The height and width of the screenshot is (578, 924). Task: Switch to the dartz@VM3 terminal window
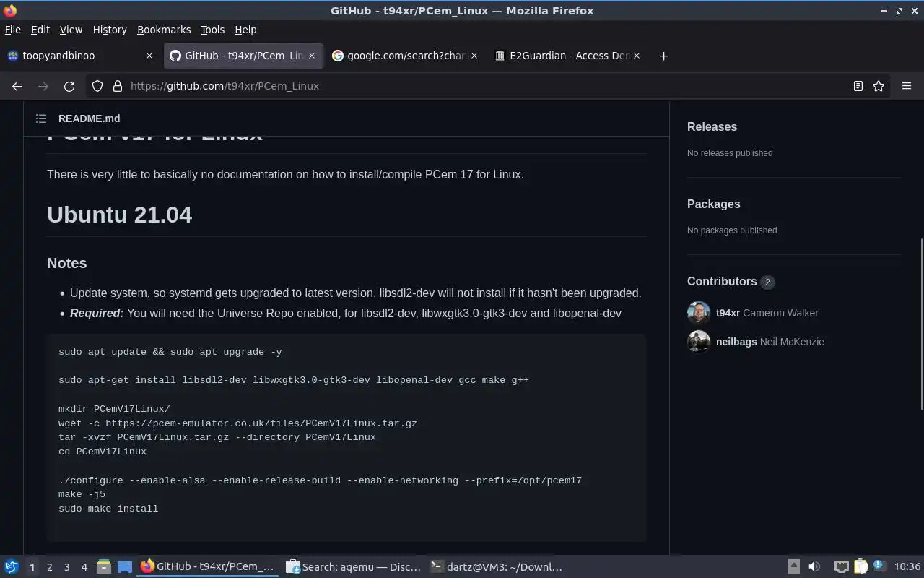[x=497, y=567]
